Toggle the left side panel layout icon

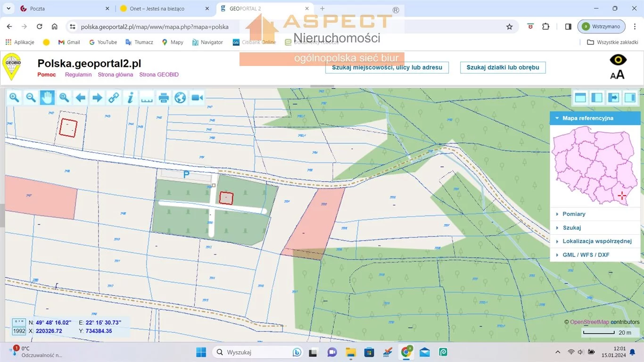pyautogui.click(x=597, y=98)
